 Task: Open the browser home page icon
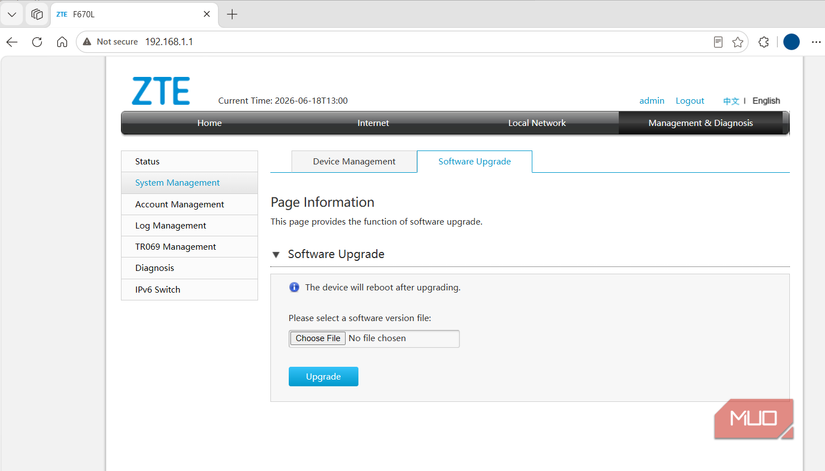click(62, 42)
